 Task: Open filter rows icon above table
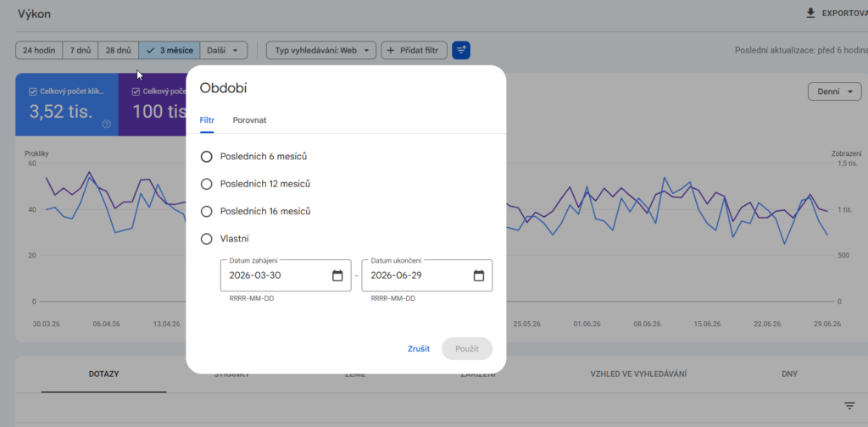pos(849,406)
